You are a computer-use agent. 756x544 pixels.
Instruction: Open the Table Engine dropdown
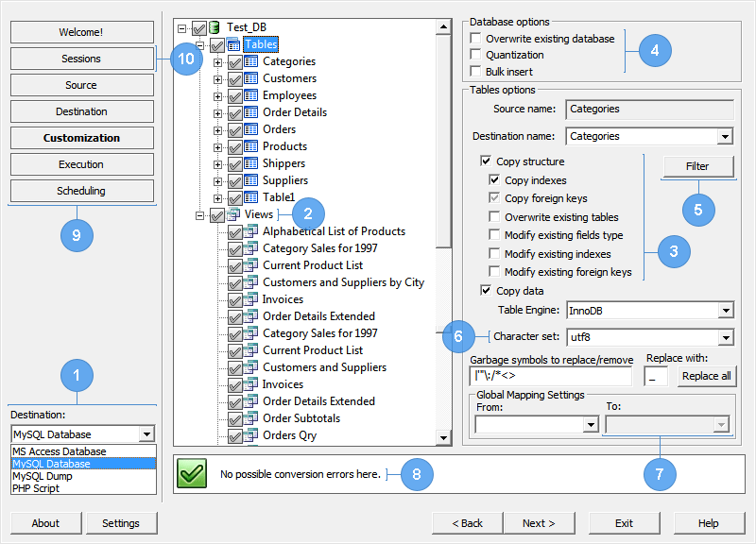[728, 310]
